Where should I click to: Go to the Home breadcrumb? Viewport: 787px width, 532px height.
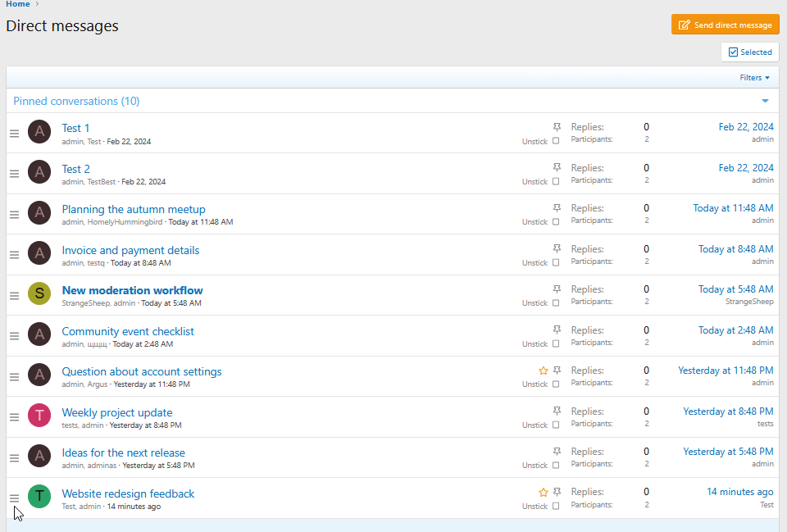[x=18, y=4]
